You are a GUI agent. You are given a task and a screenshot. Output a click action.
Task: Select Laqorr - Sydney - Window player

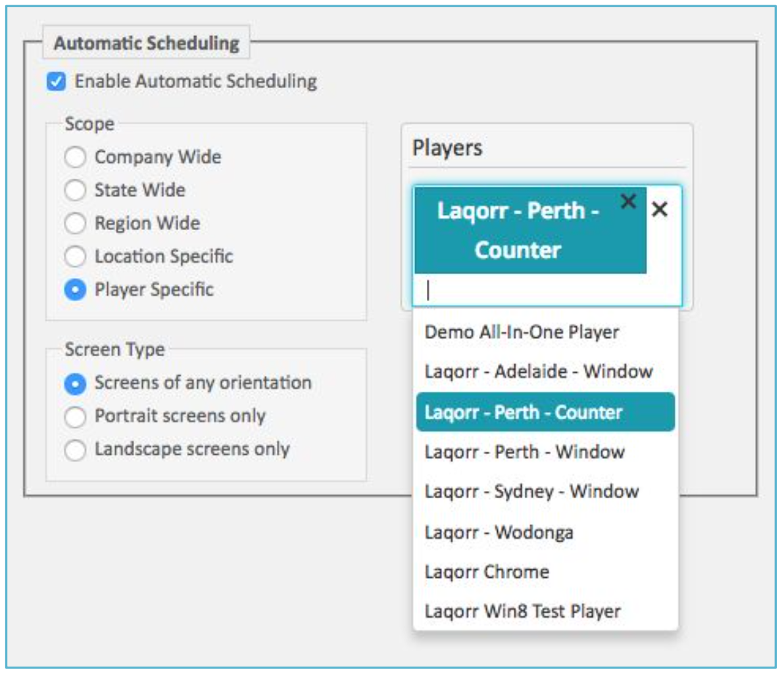[545, 492]
